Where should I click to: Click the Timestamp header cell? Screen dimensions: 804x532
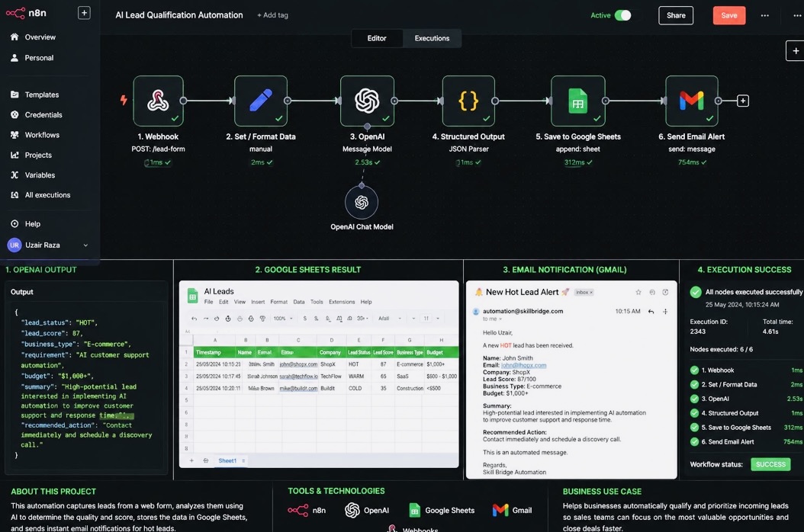point(214,353)
